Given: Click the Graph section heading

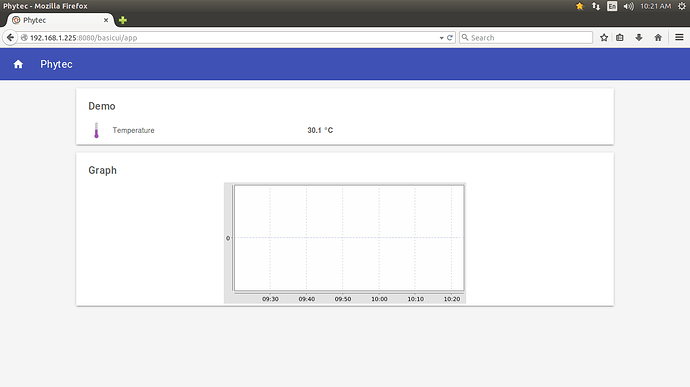Looking at the screenshot, I should tap(103, 170).
